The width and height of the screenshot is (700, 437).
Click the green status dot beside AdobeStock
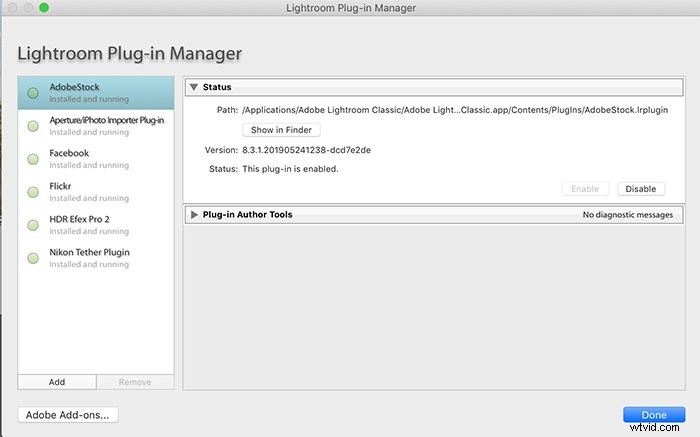[x=33, y=93]
